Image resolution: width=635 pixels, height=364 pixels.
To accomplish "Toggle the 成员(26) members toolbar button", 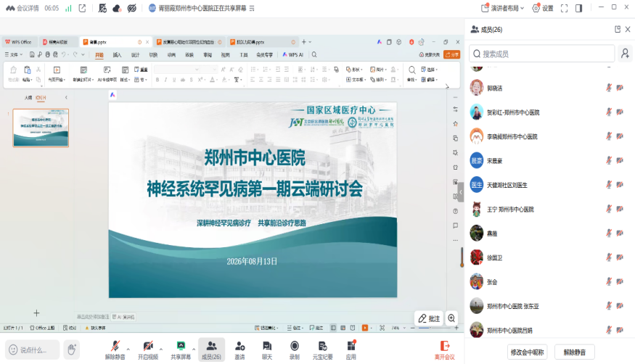I will pyautogui.click(x=211, y=349).
